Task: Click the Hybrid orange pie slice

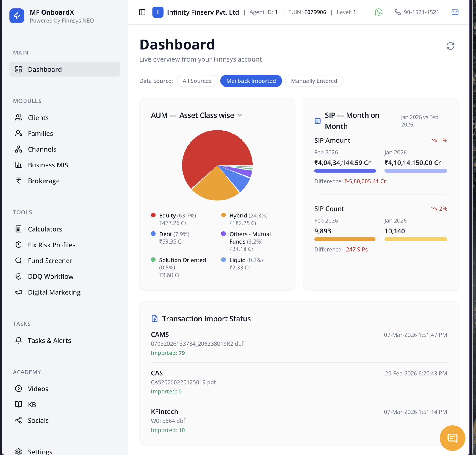Action: [215, 186]
